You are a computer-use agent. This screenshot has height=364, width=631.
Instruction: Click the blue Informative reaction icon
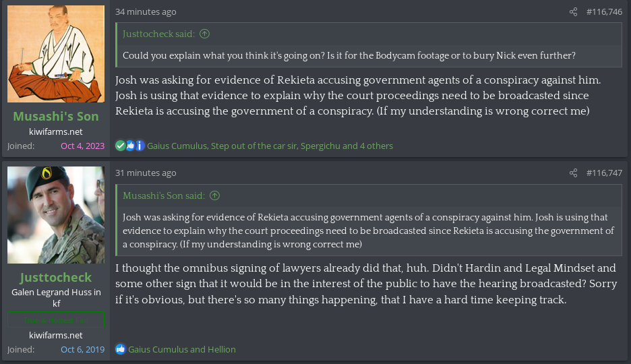pyautogui.click(x=140, y=146)
